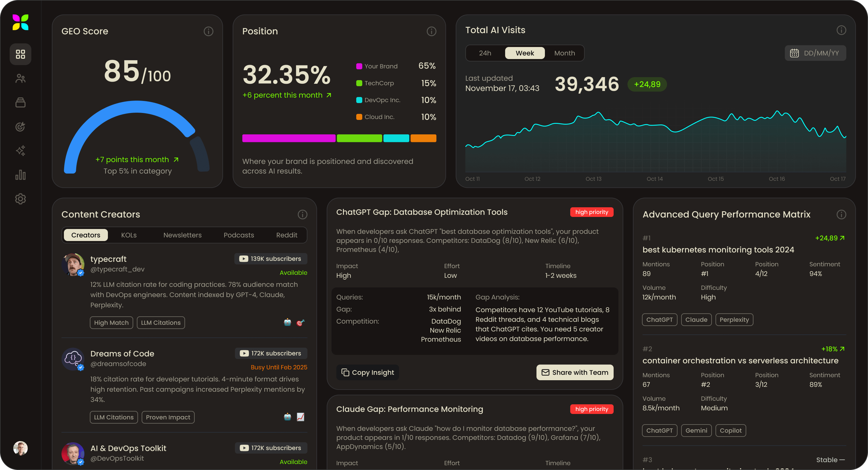This screenshot has height=470, width=868.
Task: Open the people icon in sidebar
Action: click(20, 79)
